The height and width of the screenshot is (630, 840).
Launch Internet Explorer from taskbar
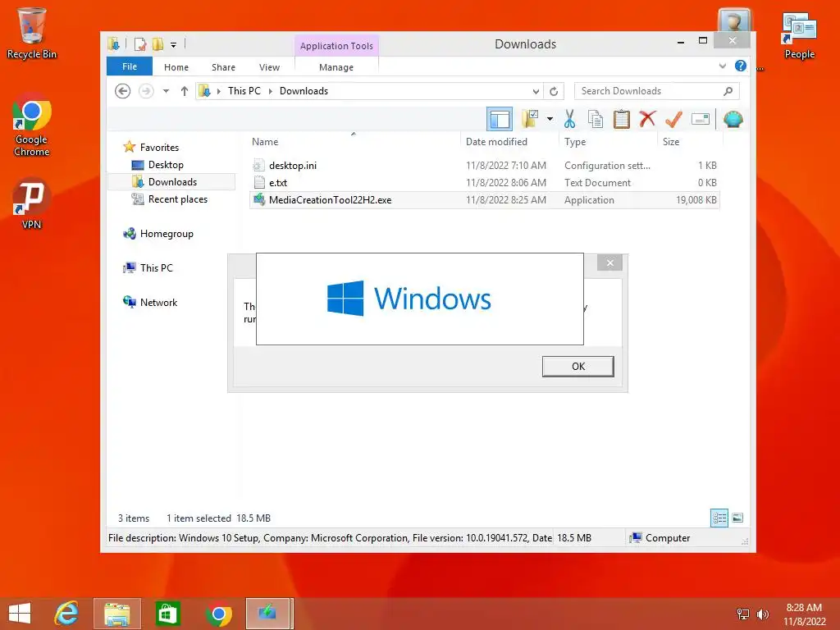67,614
